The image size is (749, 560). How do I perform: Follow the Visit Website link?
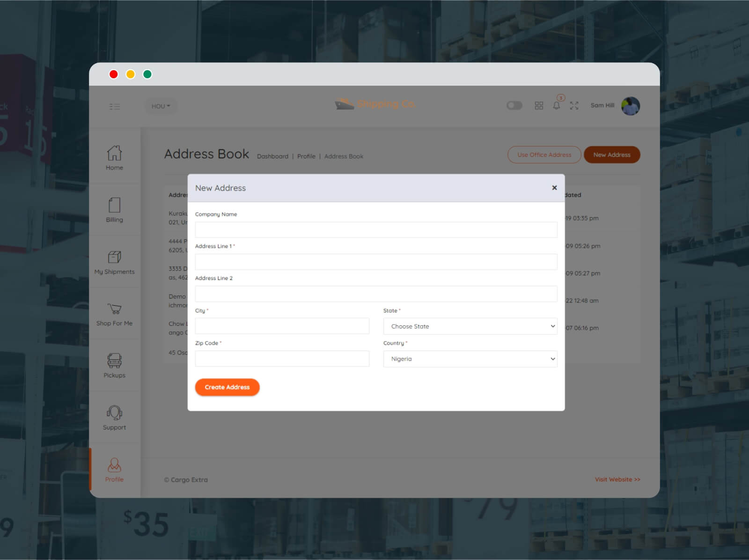click(x=617, y=479)
